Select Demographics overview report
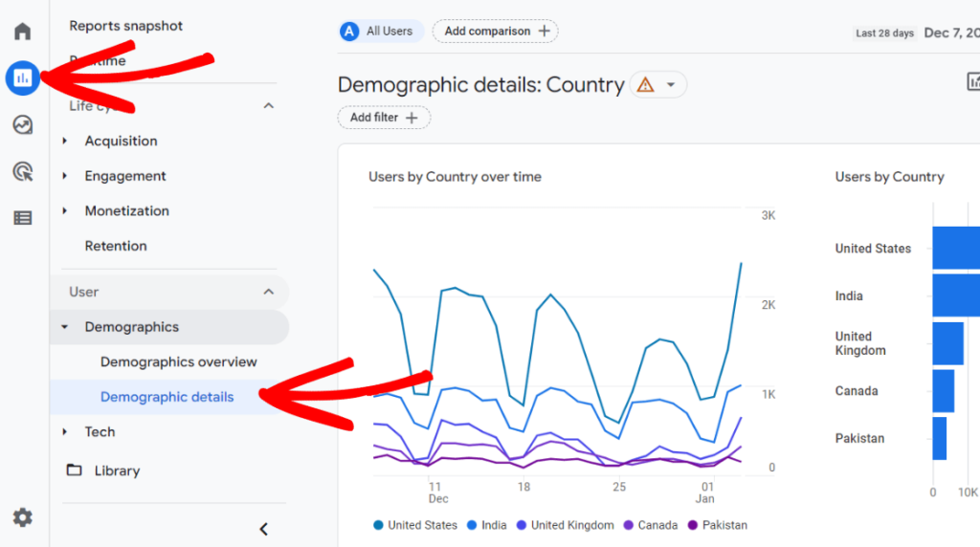The height and width of the screenshot is (547, 980). click(x=178, y=361)
